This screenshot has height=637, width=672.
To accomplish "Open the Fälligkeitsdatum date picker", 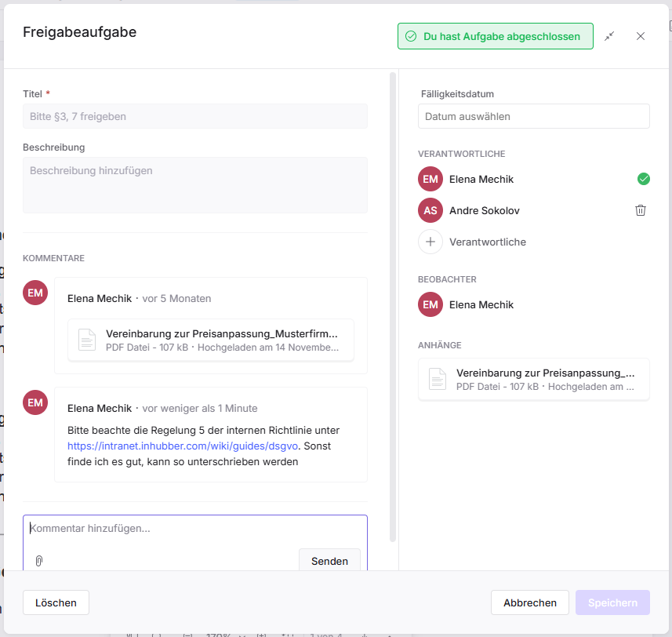I will click(533, 116).
